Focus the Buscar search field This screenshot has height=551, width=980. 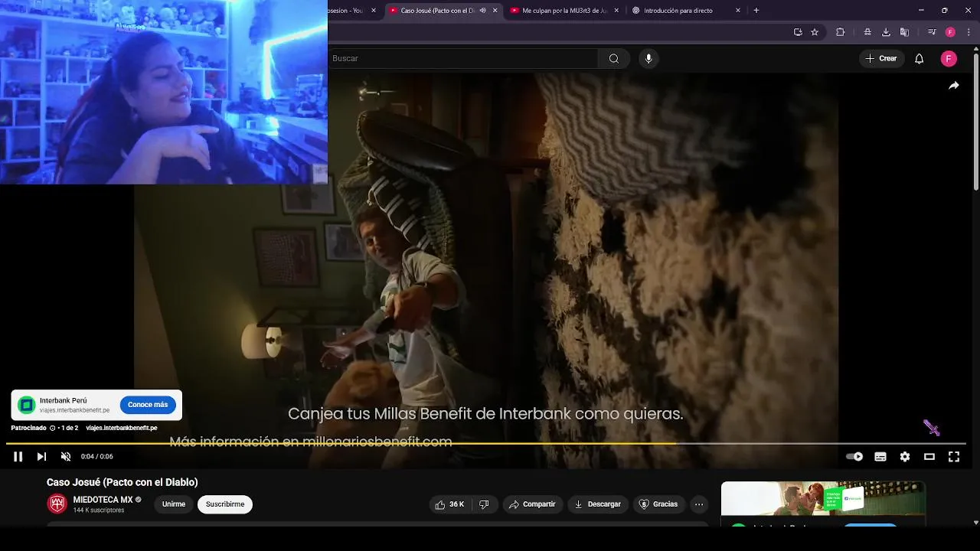coord(462,58)
